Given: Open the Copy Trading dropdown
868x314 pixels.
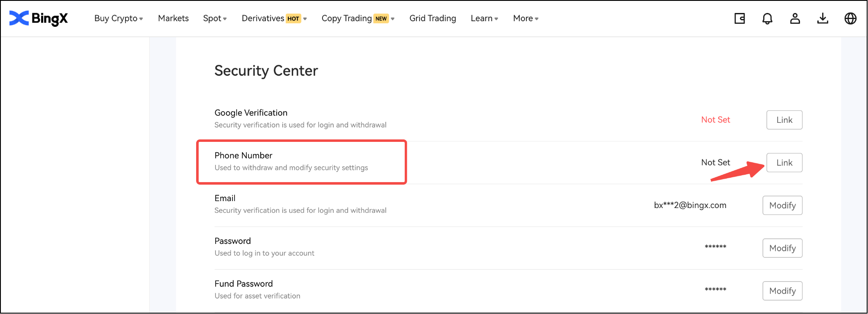Looking at the screenshot, I should click(358, 19).
